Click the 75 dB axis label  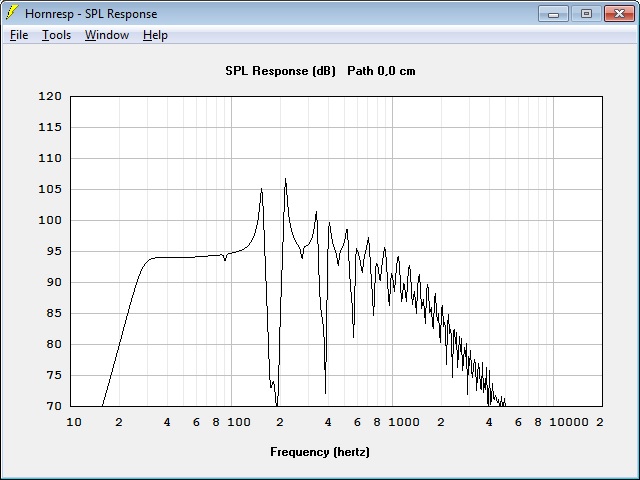tap(53, 376)
